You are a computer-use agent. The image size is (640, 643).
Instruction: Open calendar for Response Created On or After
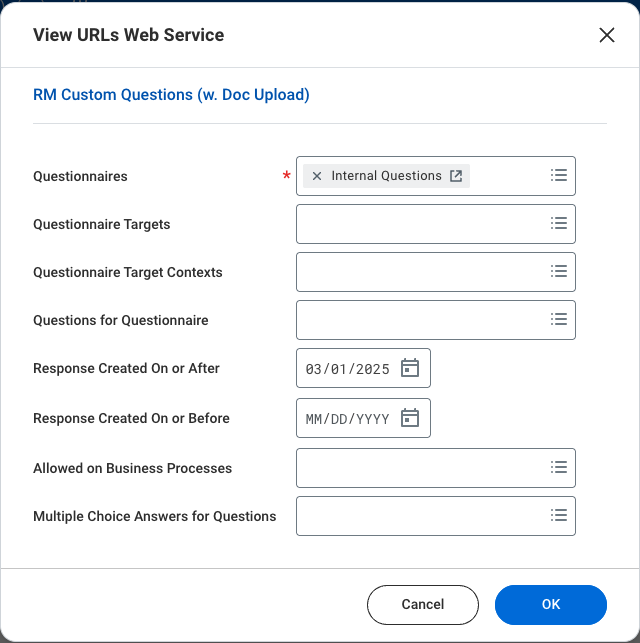click(x=409, y=368)
